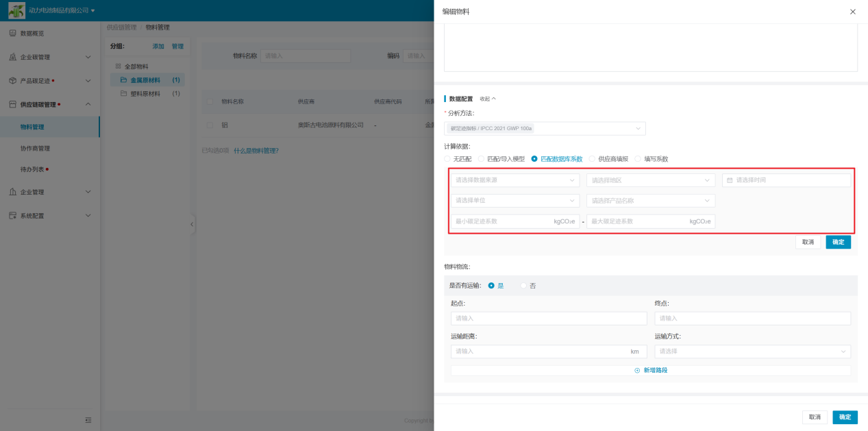Select the 无匹配 radio option
The image size is (868, 431).
click(x=448, y=159)
